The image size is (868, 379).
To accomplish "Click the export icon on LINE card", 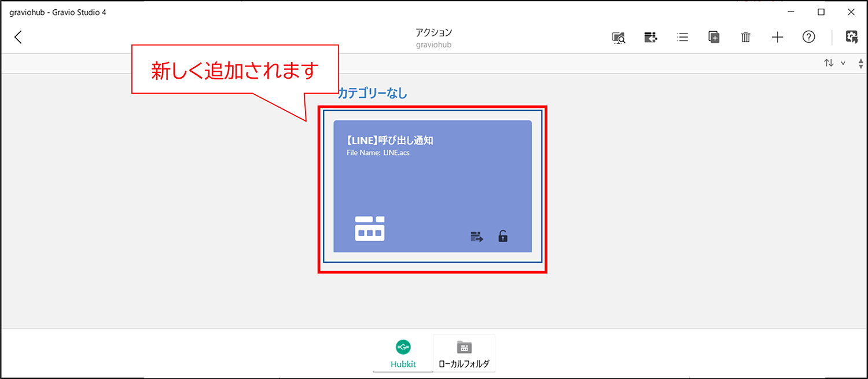I will pos(477,236).
